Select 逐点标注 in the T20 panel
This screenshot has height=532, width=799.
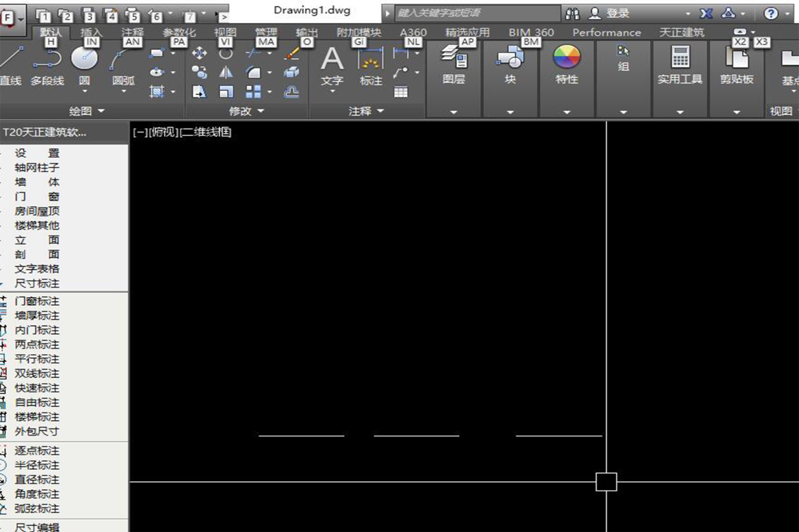click(37, 451)
